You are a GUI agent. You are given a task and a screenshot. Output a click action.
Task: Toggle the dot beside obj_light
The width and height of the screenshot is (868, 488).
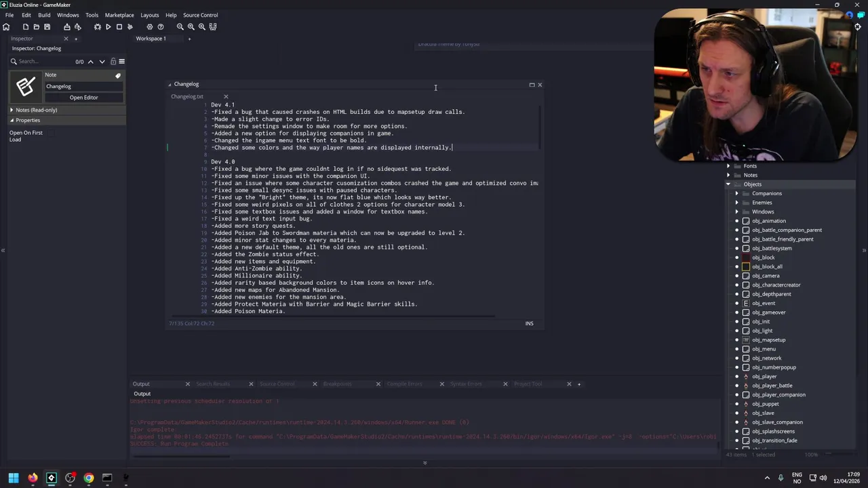point(737,331)
